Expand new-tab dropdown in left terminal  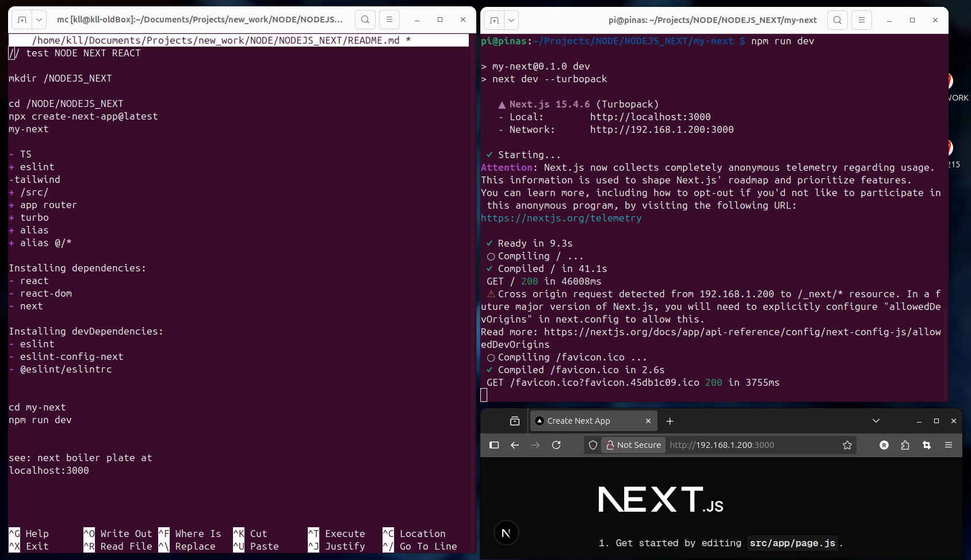39,20
